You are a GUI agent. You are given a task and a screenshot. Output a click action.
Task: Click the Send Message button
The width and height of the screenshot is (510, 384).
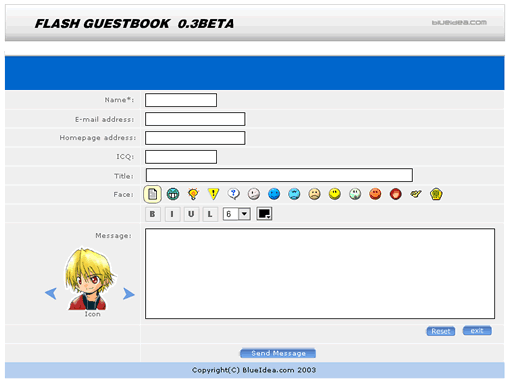(278, 353)
